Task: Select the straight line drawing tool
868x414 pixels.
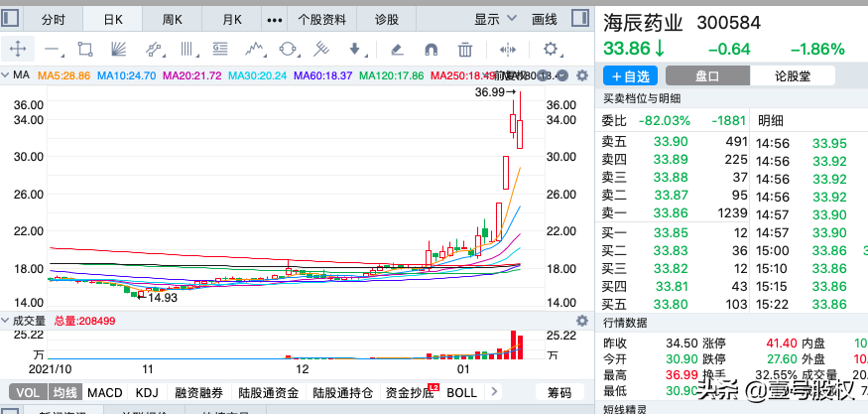Action: [53, 50]
